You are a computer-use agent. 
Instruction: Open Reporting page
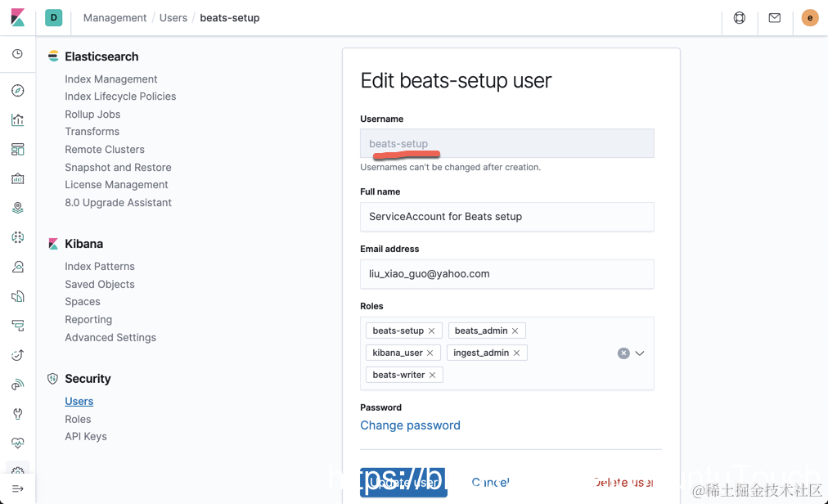[x=88, y=320]
